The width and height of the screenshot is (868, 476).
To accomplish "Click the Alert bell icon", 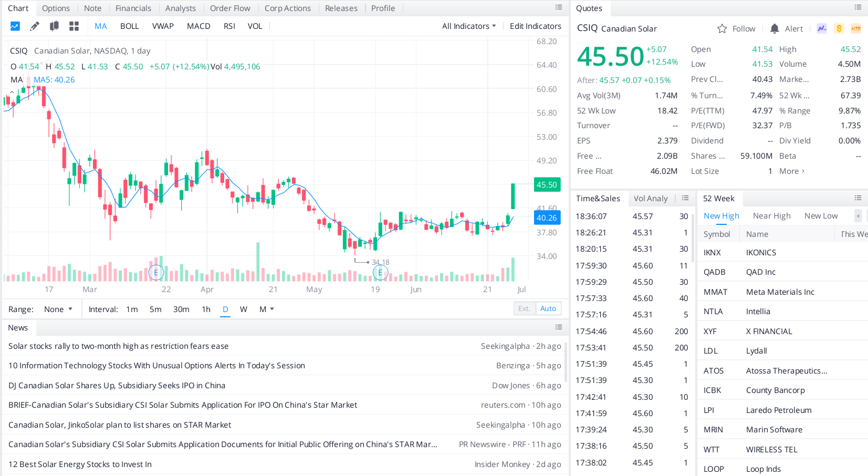I will [775, 28].
